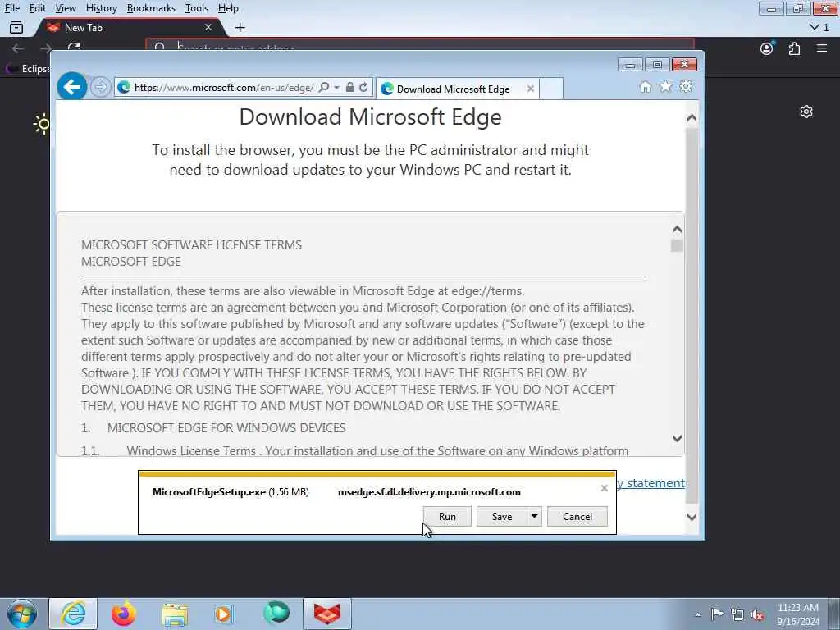Run the MicrosoftEdgeSetup.exe download
Viewport: 840px width, 630px height.
tap(447, 517)
